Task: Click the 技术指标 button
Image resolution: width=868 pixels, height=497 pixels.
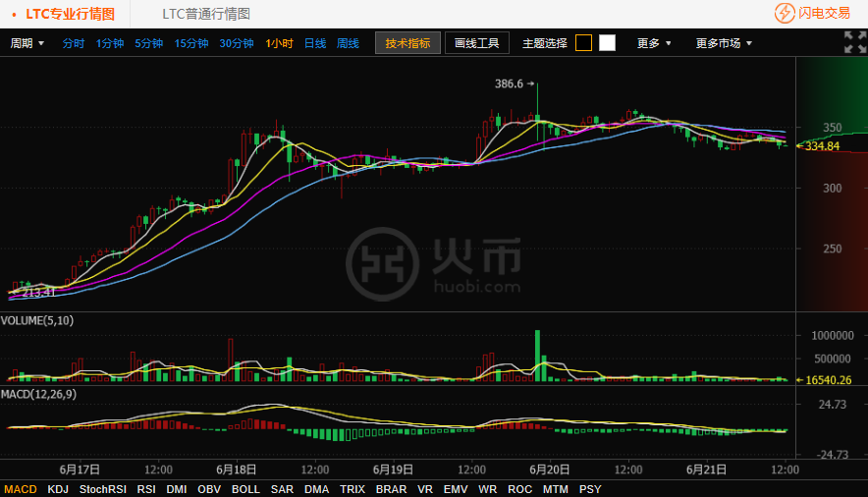Action: (407, 43)
